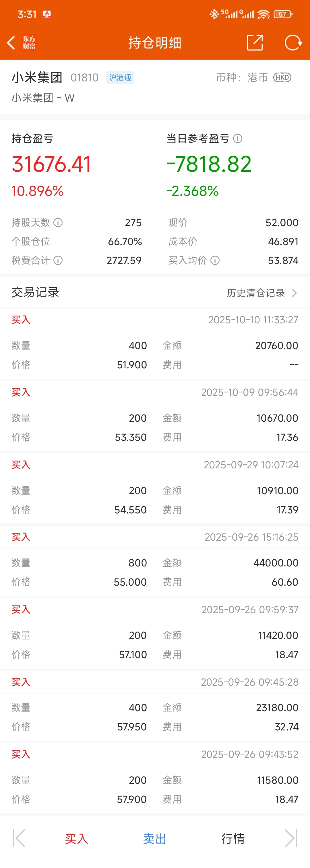
Task: Refresh holdings with circular arrow icon
Action: pyautogui.click(x=293, y=43)
